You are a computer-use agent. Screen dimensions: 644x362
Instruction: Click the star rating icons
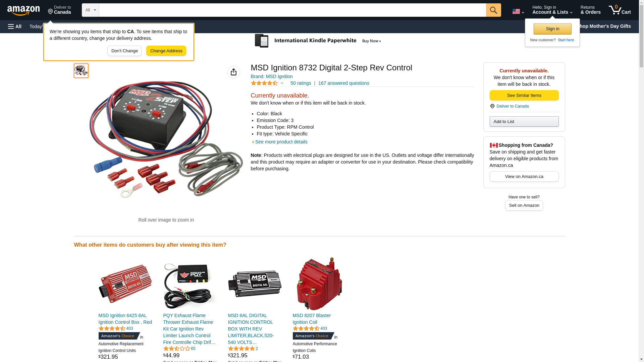[264, 83]
